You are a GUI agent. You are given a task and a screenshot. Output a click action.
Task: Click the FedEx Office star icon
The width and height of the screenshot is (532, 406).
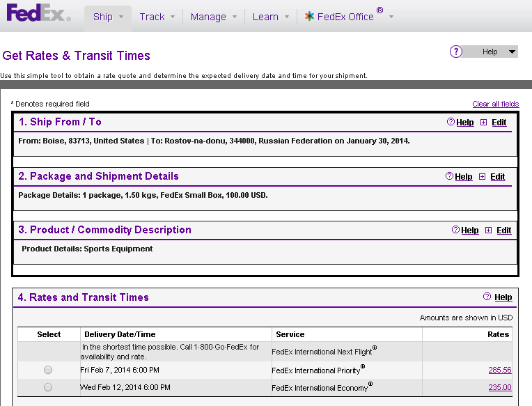pyautogui.click(x=309, y=17)
